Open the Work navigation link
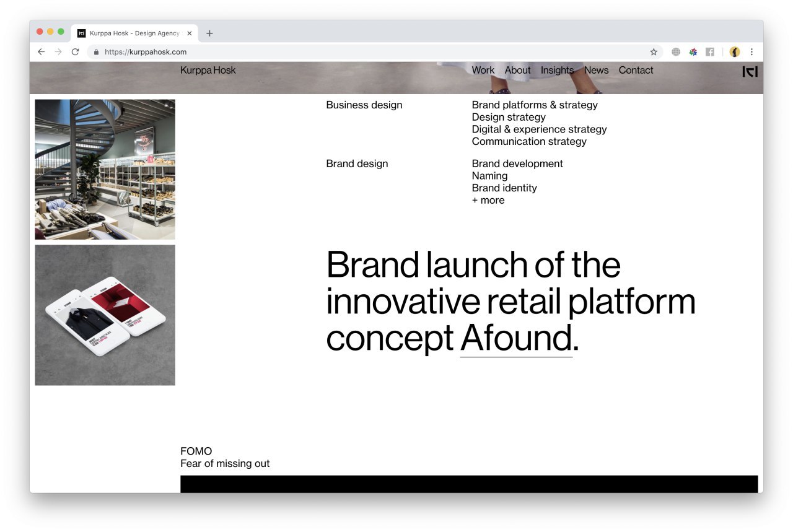793x532 pixels. 483,70
